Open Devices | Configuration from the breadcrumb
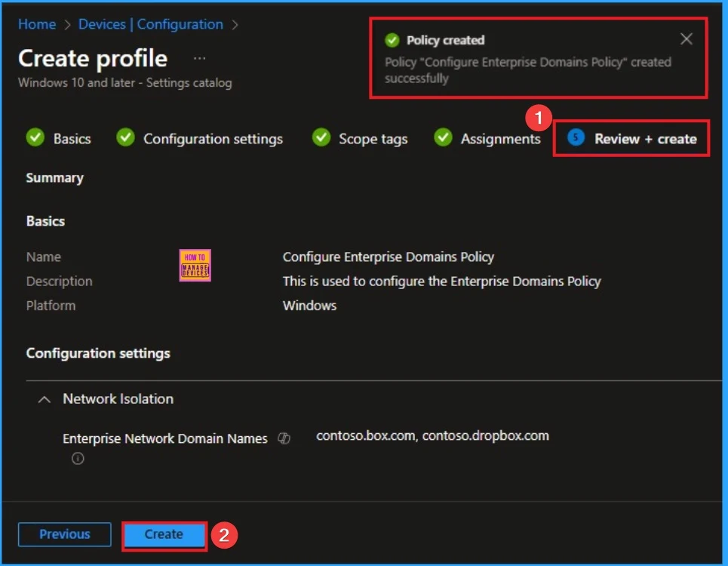The height and width of the screenshot is (566, 728). pyautogui.click(x=150, y=24)
